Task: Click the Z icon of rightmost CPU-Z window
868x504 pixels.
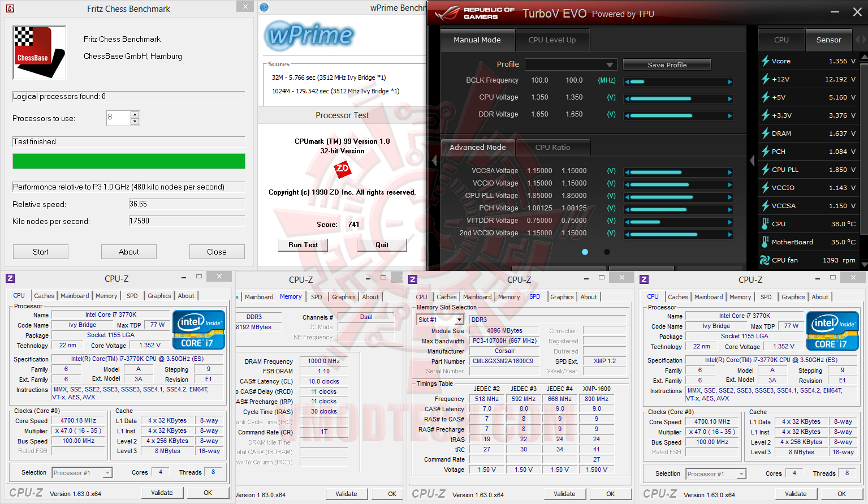Action: pyautogui.click(x=644, y=279)
